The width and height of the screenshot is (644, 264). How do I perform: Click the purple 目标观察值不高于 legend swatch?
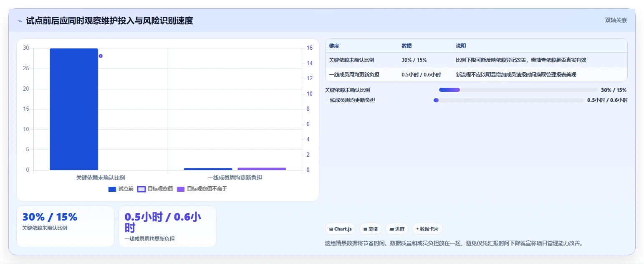pyautogui.click(x=181, y=189)
